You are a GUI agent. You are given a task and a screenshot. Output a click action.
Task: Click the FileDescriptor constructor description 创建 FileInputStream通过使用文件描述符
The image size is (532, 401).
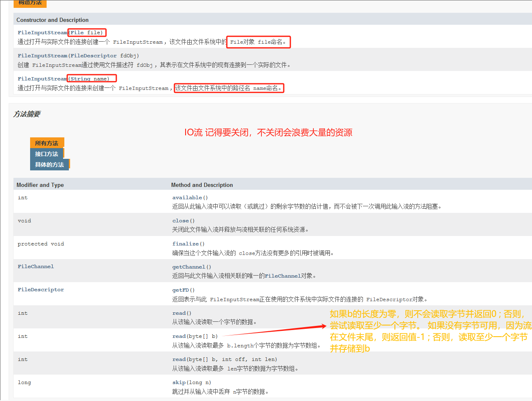pyautogui.click(x=154, y=65)
